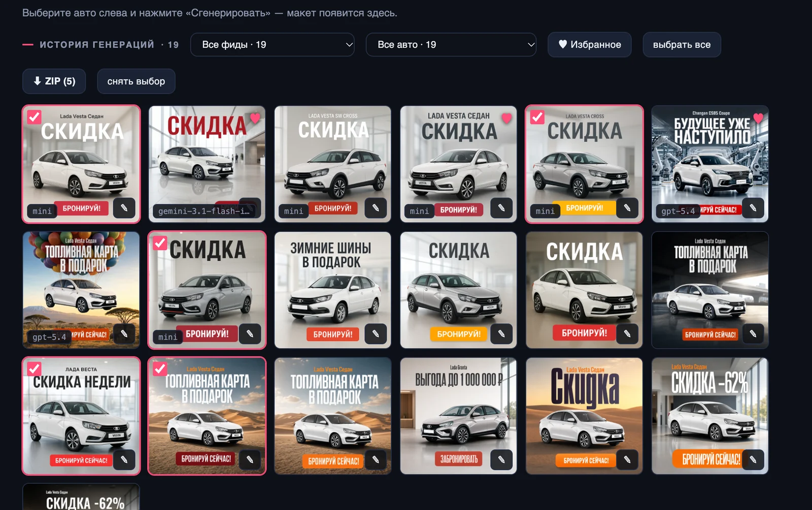The height and width of the screenshot is (510, 812).
Task: Click pencil on dark-background Топливная карта в подарок card
Action: tap(753, 334)
